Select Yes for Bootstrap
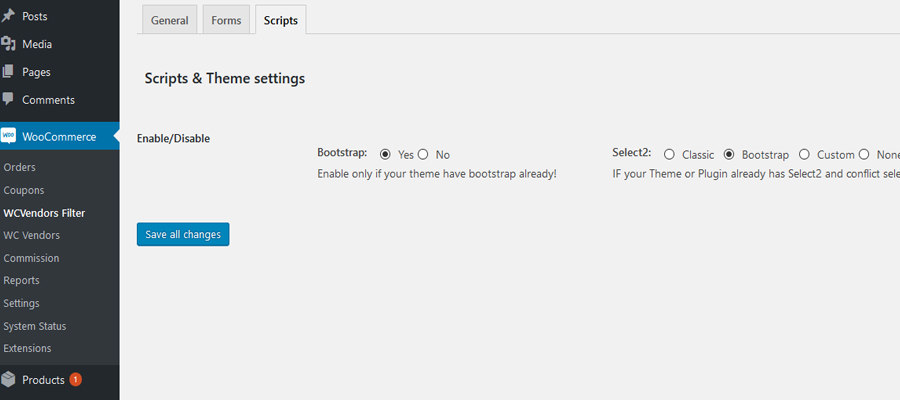This screenshot has width=900, height=400. pos(385,155)
